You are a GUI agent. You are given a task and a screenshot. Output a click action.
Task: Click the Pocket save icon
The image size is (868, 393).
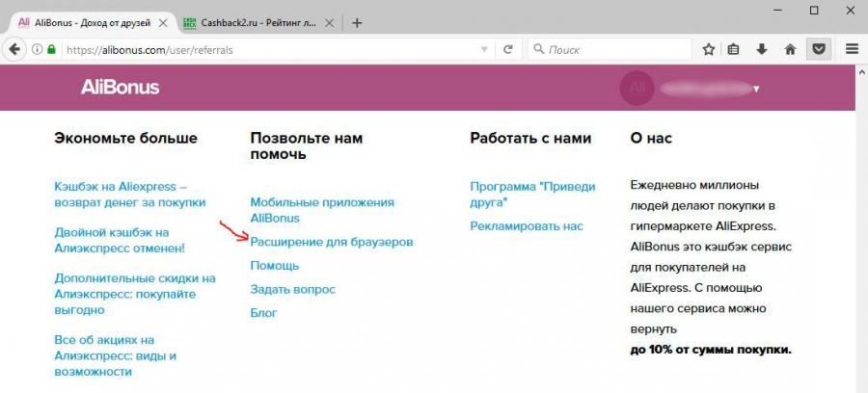tap(819, 50)
